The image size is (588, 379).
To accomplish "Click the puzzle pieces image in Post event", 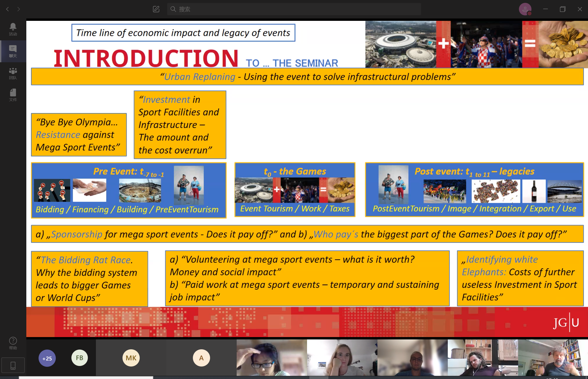I will click(x=495, y=191).
